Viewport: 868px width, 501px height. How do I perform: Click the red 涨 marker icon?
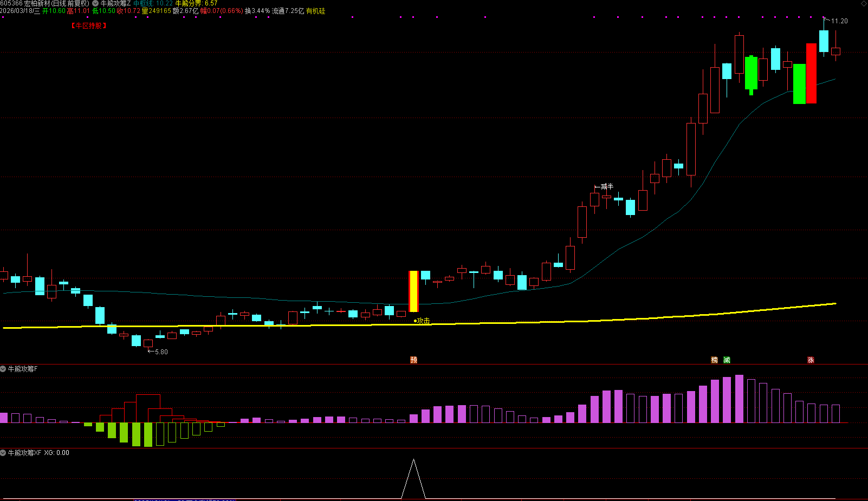tap(811, 360)
